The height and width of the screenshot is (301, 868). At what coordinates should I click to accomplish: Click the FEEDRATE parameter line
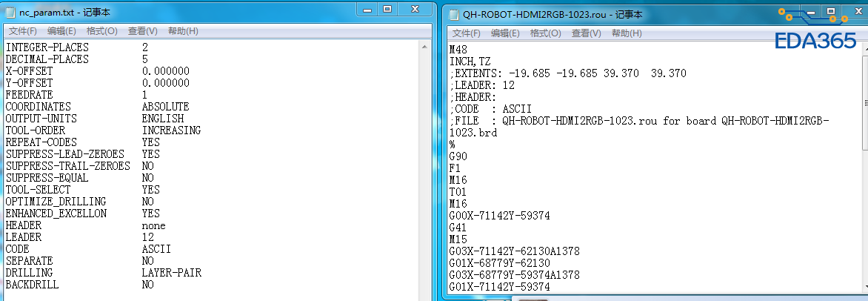76,95
